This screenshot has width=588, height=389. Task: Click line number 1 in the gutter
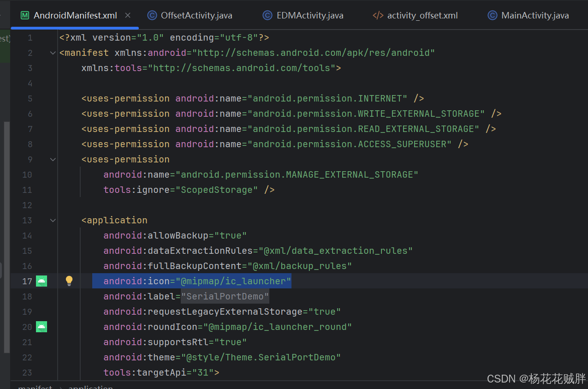pyautogui.click(x=30, y=37)
